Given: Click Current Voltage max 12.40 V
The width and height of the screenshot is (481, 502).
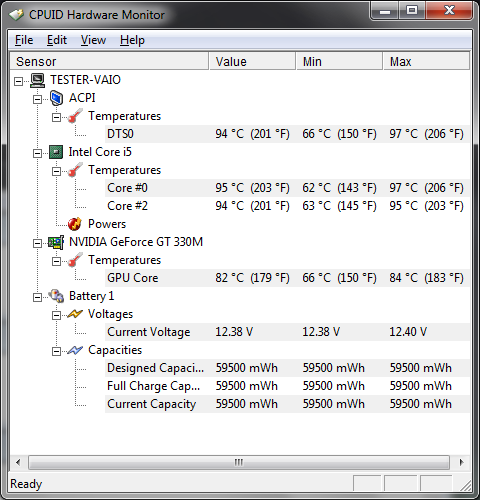Looking at the screenshot, I should [x=408, y=332].
